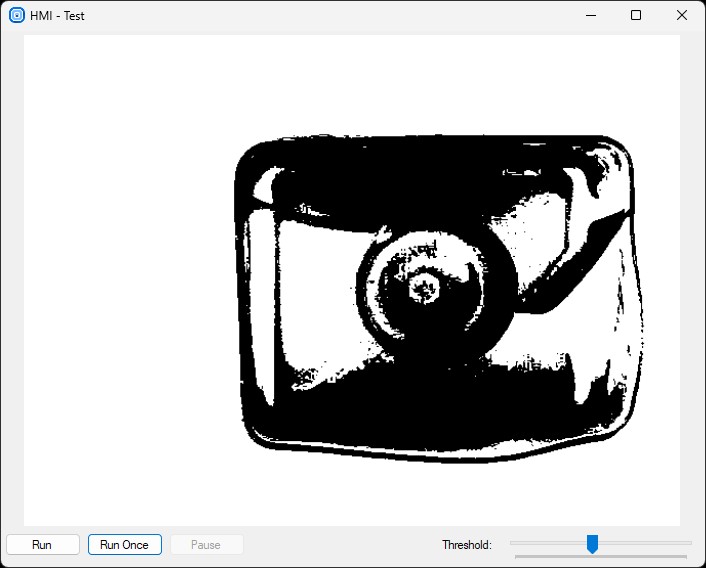Click the Threshold label text
This screenshot has height=568, width=706.
pyautogui.click(x=467, y=545)
